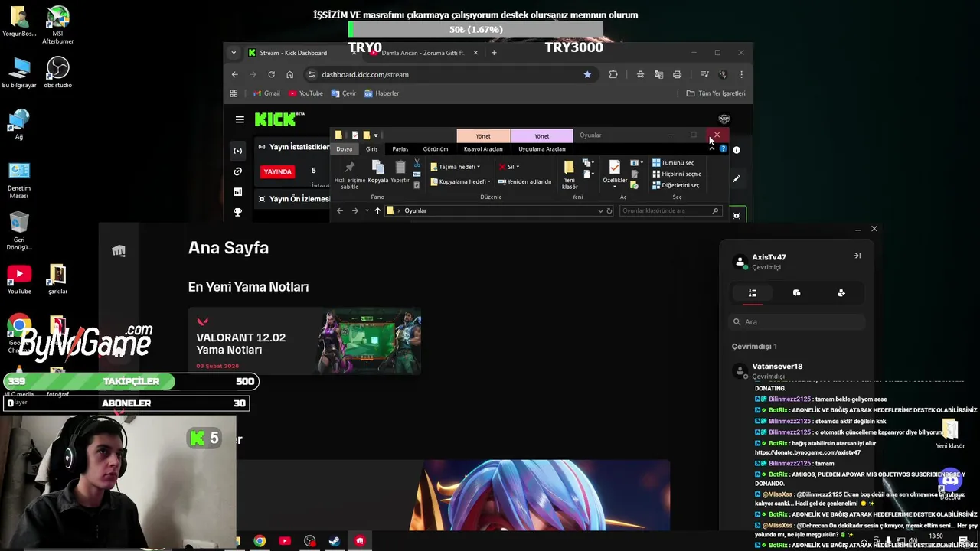Image resolution: width=980 pixels, height=551 pixels.
Task: Open the YouTube bookmark in Chrome
Action: tap(305, 93)
